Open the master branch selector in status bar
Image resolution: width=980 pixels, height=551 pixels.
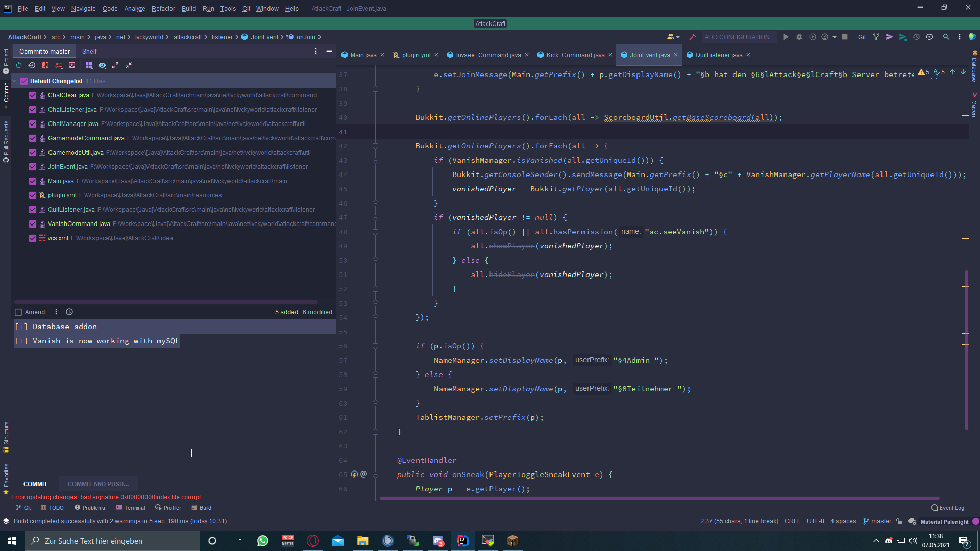point(877,521)
